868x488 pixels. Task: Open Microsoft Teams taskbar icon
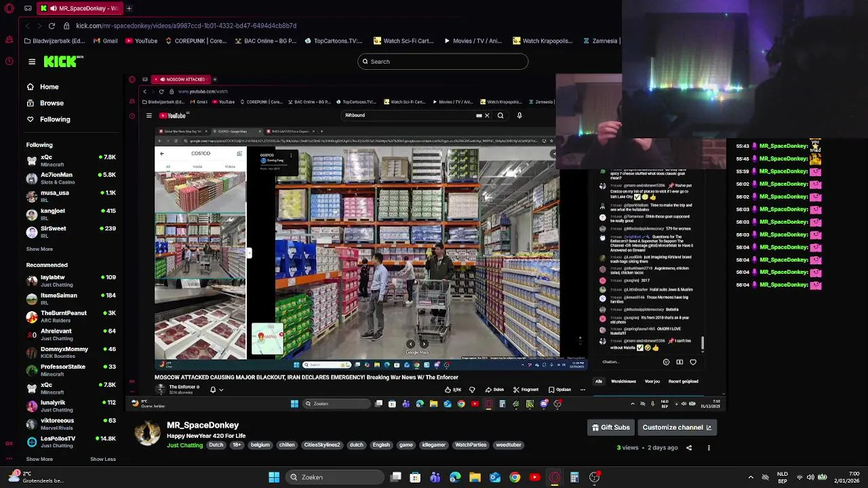(x=435, y=477)
